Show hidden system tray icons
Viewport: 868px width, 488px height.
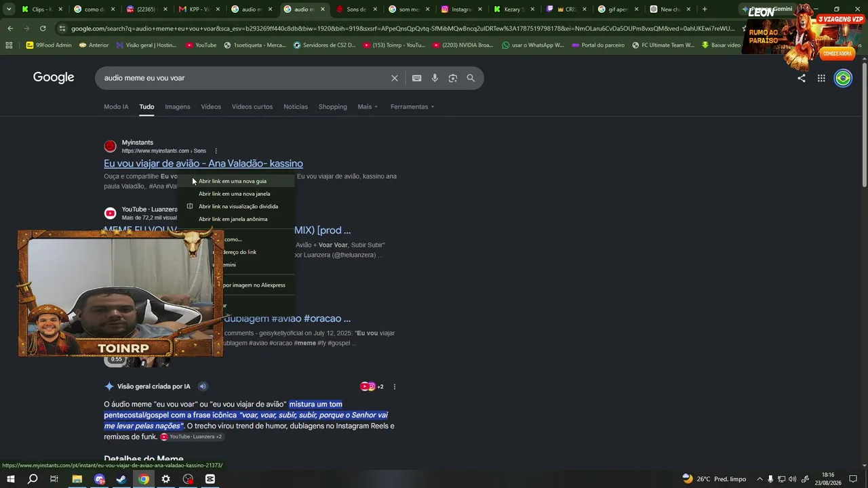point(759,479)
